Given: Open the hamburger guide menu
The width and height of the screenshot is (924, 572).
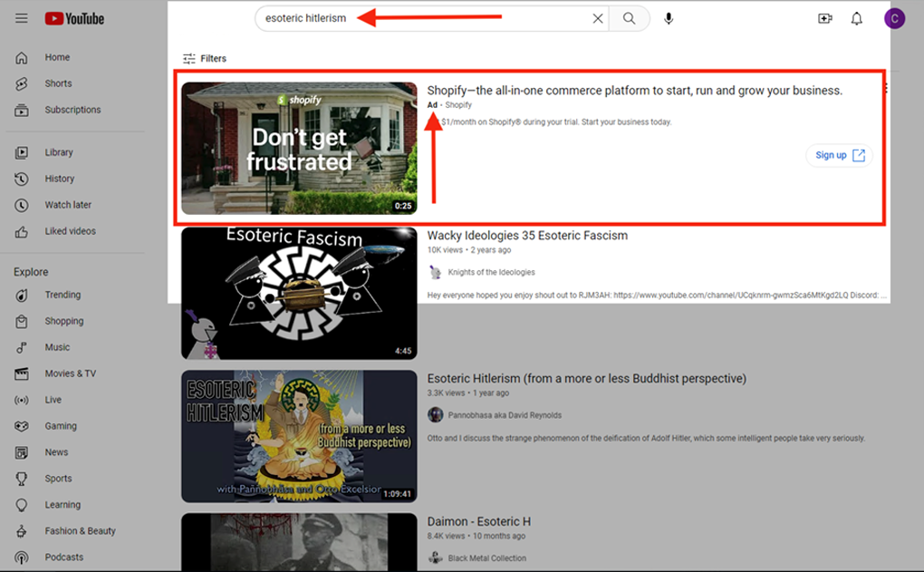Looking at the screenshot, I should click(x=21, y=18).
